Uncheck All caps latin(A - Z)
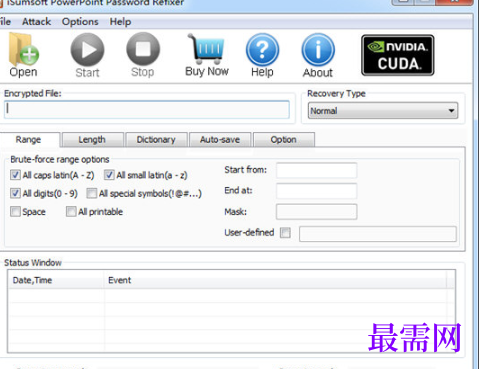The image size is (480, 369). tap(15, 175)
